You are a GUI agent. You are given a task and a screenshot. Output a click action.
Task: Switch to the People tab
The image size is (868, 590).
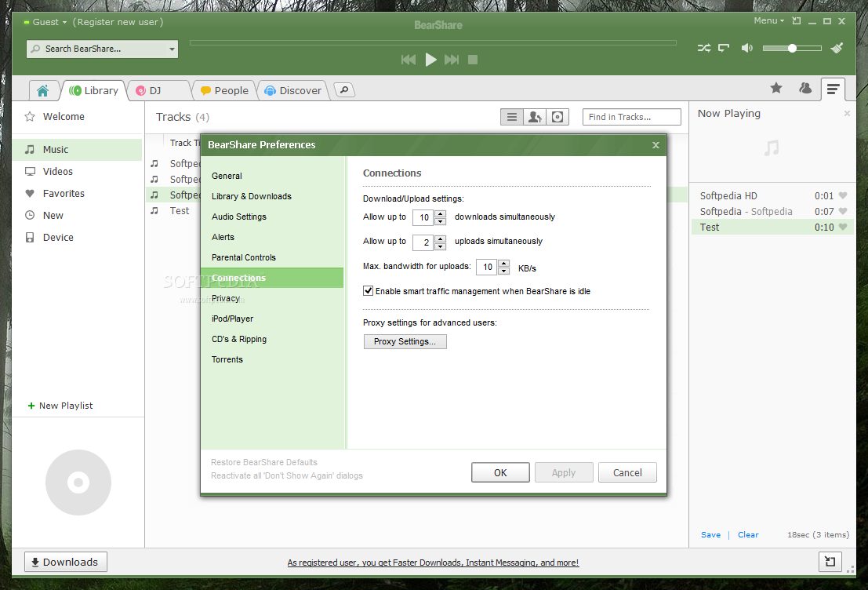224,90
